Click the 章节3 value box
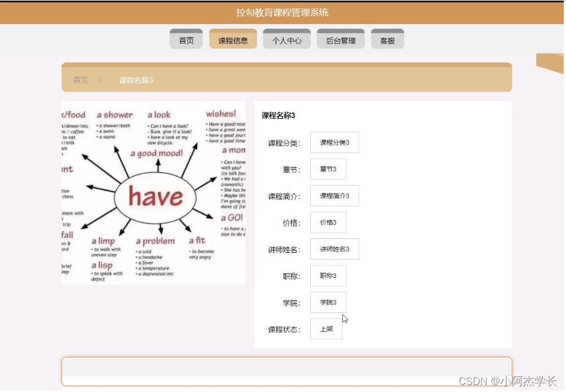This screenshot has height=392, width=566. coord(328,169)
